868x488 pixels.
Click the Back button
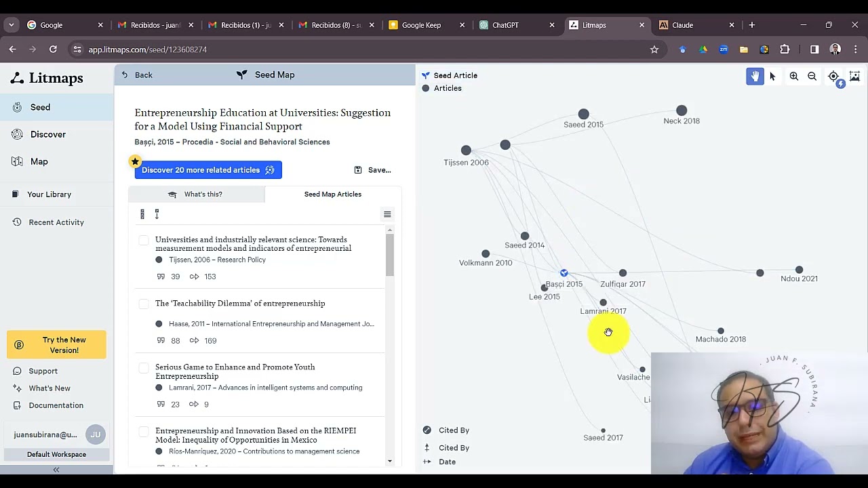[137, 75]
